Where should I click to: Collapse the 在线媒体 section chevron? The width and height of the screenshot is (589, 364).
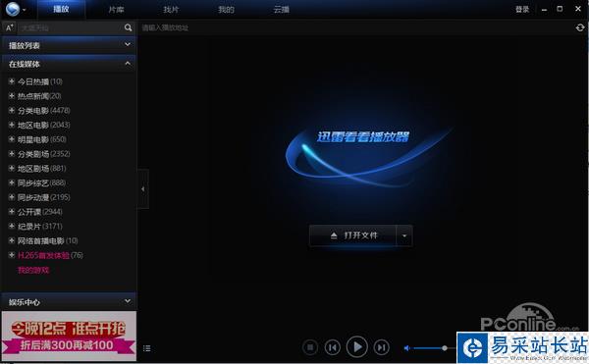(128, 64)
